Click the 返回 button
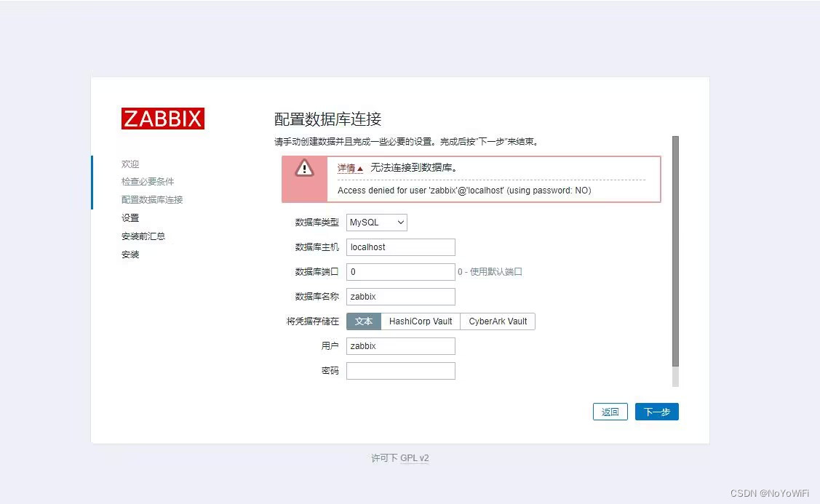 [x=610, y=411]
